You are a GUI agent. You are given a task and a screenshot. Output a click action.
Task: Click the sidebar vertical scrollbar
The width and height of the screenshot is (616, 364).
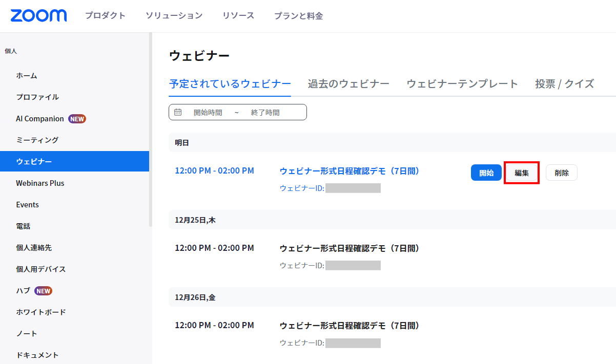pos(151,128)
